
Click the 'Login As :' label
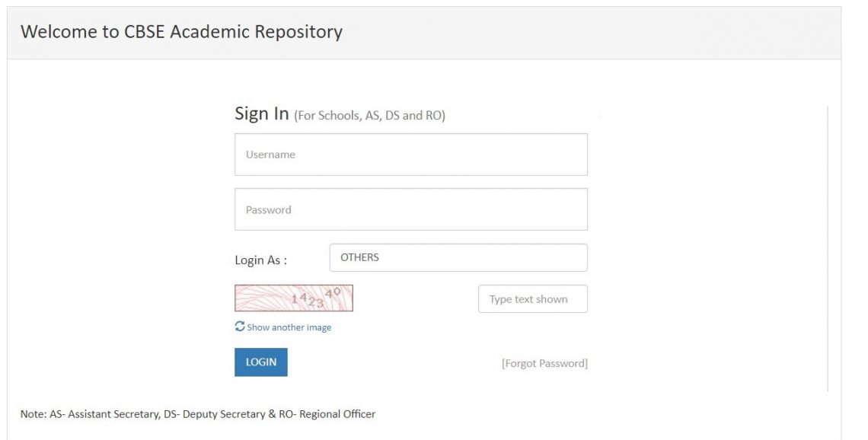[x=261, y=260]
